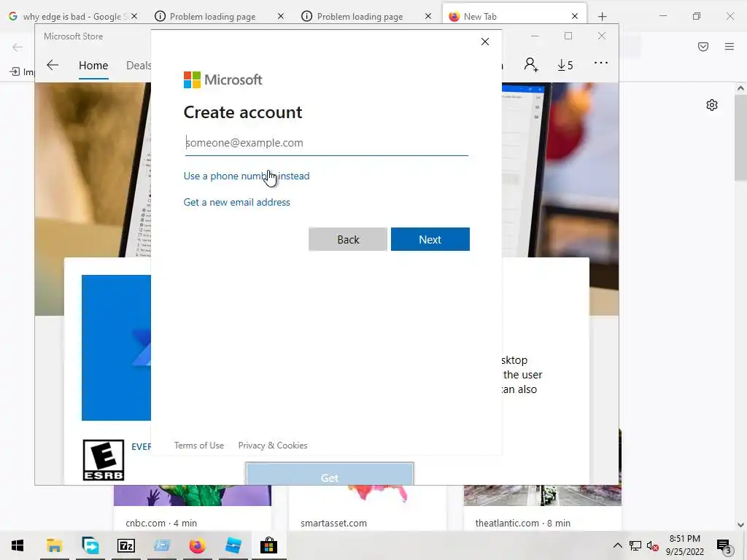This screenshot has height=560, width=747.
Task: Close the Create account dialog
Action: (x=485, y=42)
